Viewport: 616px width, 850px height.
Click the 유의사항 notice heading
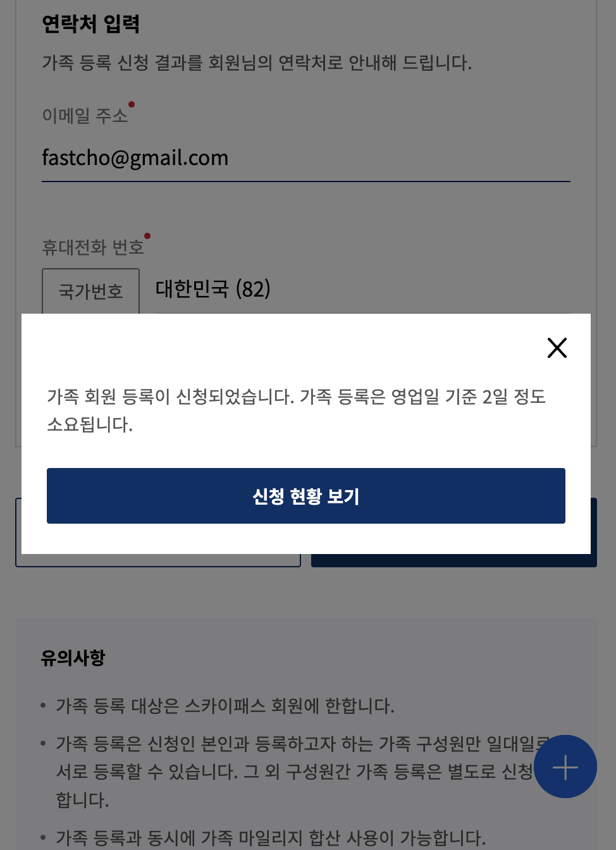click(73, 658)
